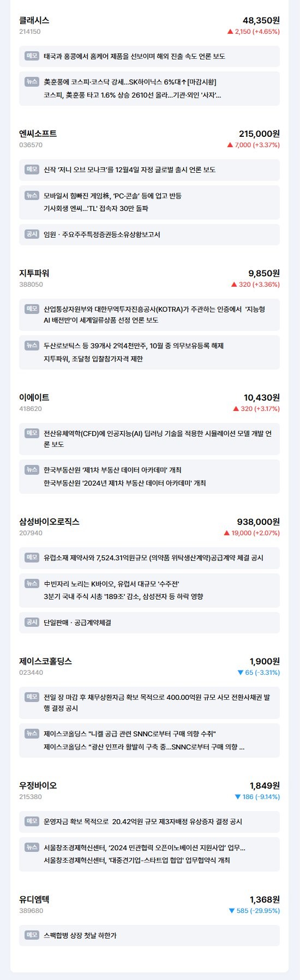Screen dimensions: 300x980
Task: Click the 뉴스 badge under 우정바이오
Action: pos(32,847)
